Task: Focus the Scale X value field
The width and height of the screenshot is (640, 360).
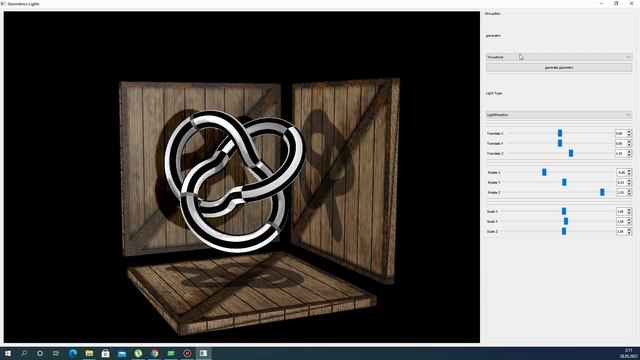Action: click(621, 211)
